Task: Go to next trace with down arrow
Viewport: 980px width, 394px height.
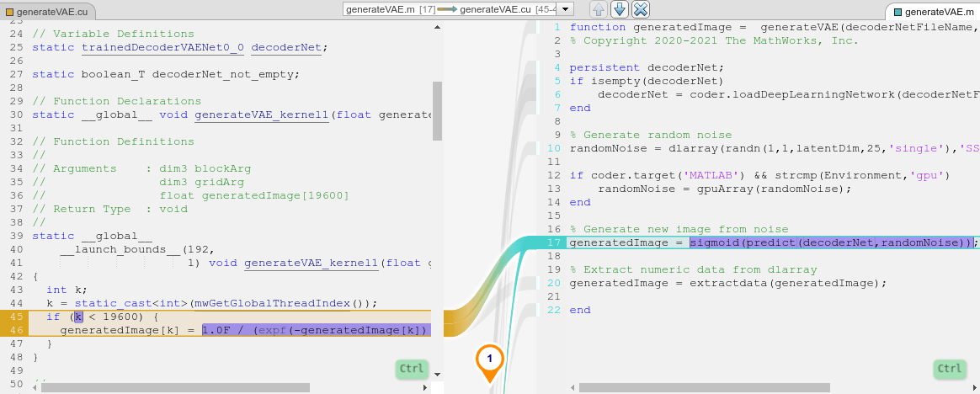Action: pos(620,9)
